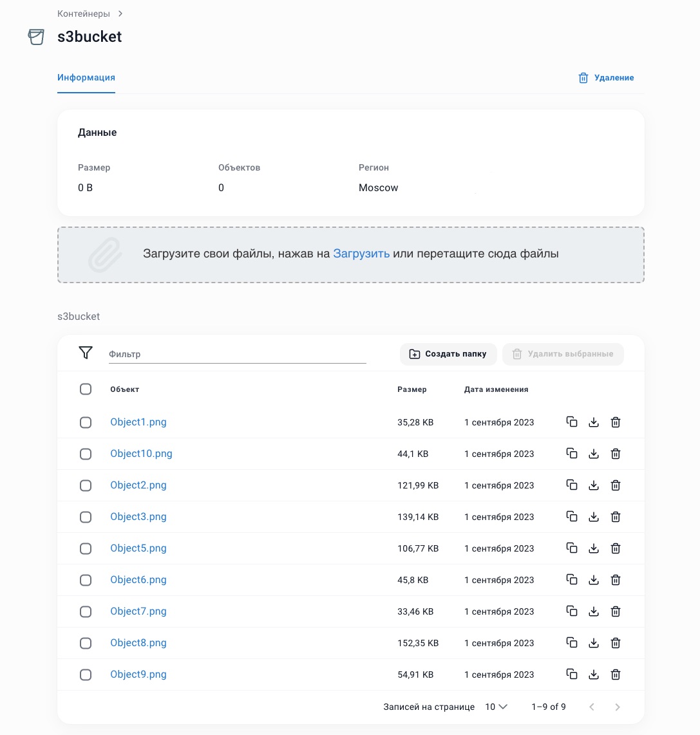Click the s3bucket bucket icon in header
This screenshot has height=735, width=700.
36,37
